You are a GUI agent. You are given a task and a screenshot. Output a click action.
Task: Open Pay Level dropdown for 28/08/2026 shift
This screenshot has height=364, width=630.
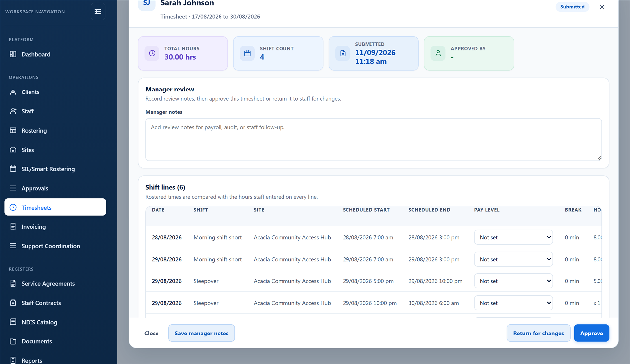[513, 237]
